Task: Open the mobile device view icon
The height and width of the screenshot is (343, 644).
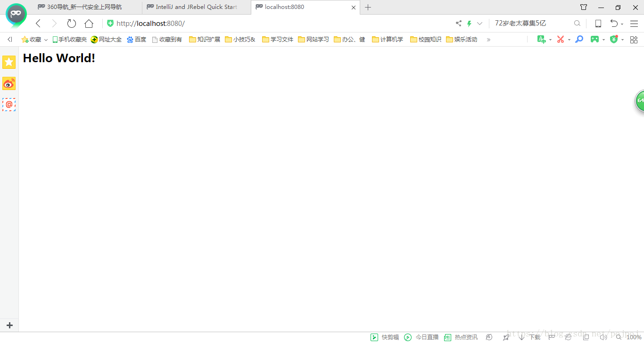Action: pos(598,24)
